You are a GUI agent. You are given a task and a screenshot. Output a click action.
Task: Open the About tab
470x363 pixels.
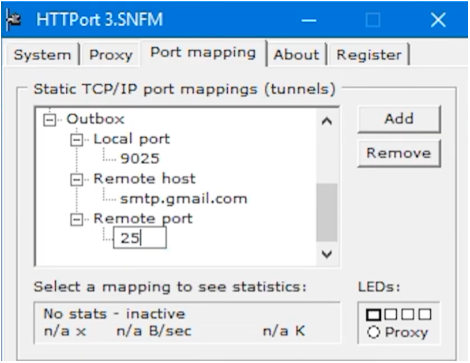point(296,55)
